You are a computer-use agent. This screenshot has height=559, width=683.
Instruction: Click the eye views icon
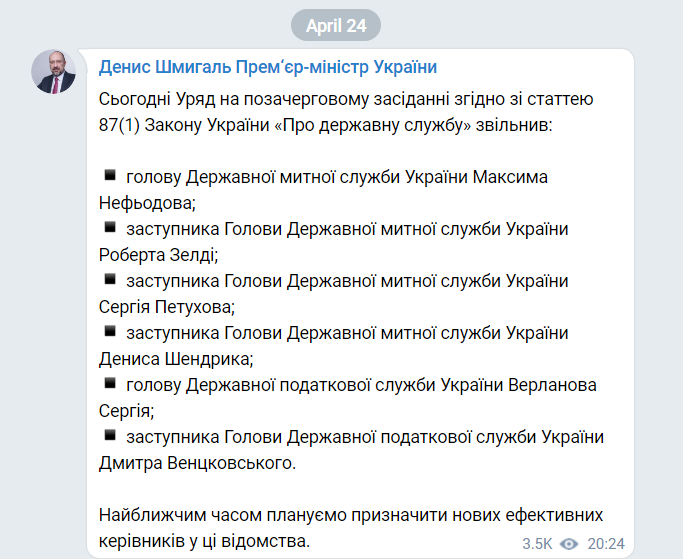tap(570, 544)
